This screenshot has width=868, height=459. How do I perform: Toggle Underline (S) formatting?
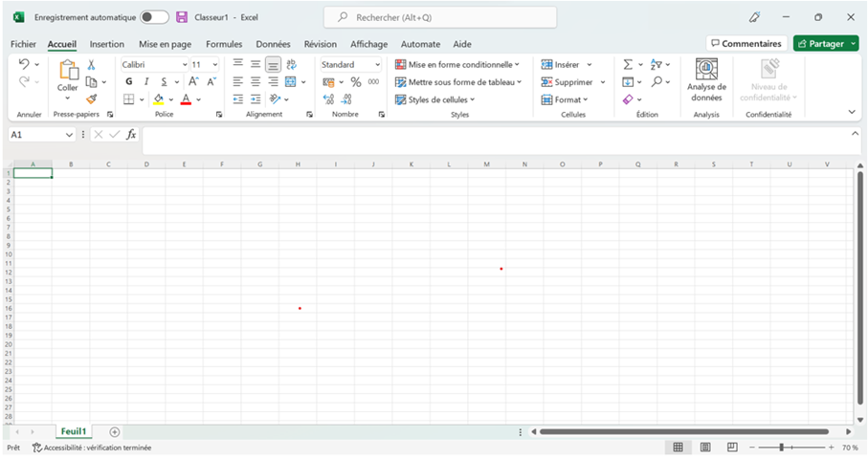tap(164, 82)
